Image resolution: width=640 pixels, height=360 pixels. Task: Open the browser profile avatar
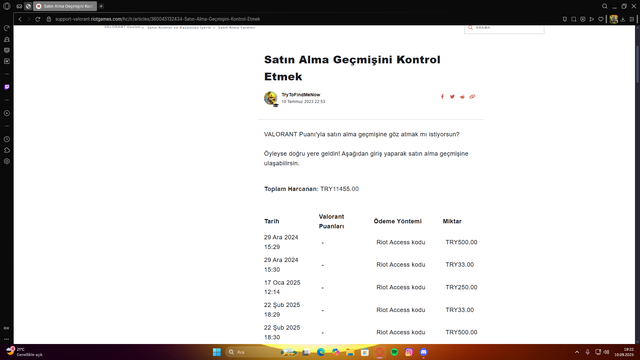point(613,19)
